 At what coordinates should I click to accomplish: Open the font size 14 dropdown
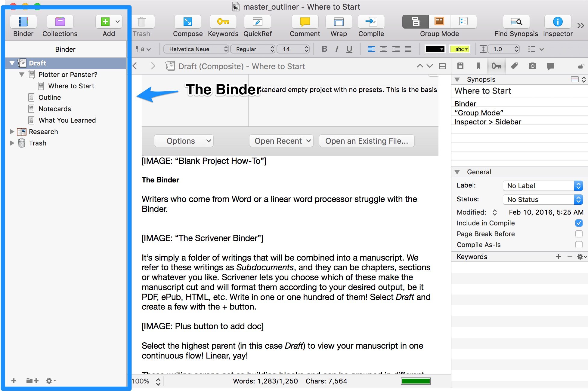[x=293, y=49]
